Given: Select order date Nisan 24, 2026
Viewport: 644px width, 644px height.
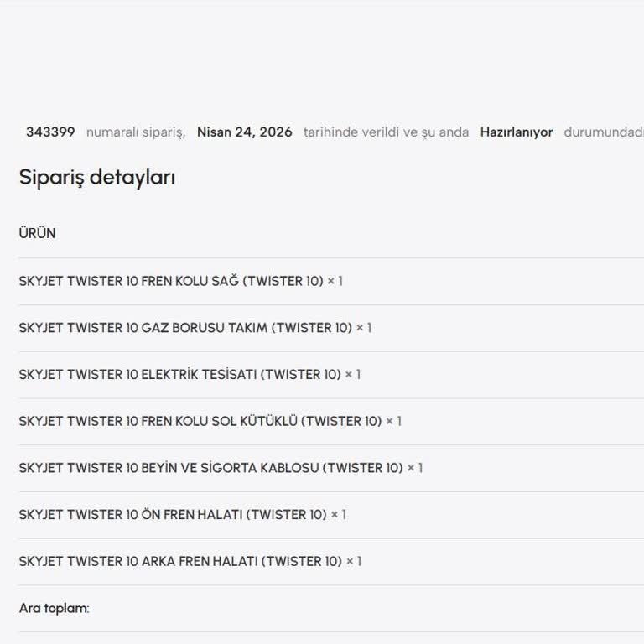Looking at the screenshot, I should (x=245, y=132).
